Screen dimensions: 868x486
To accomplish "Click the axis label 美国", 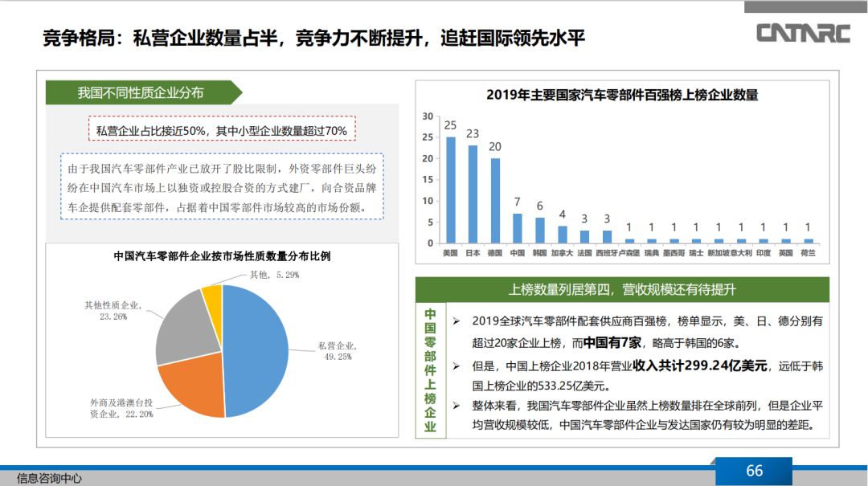I will pyautogui.click(x=451, y=253).
